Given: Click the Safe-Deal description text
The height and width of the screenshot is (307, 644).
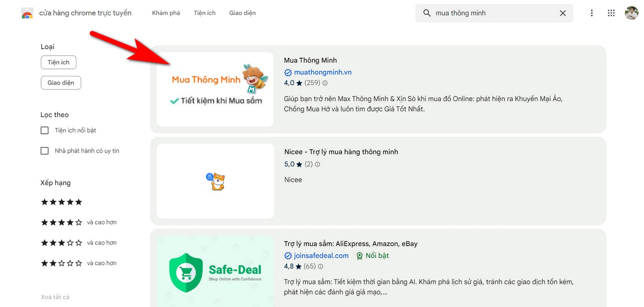Looking at the screenshot, I should [x=428, y=287].
